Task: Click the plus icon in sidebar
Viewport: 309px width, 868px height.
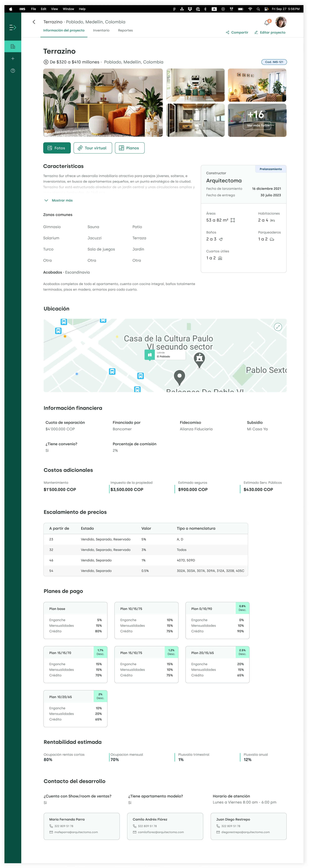Action: click(x=13, y=59)
